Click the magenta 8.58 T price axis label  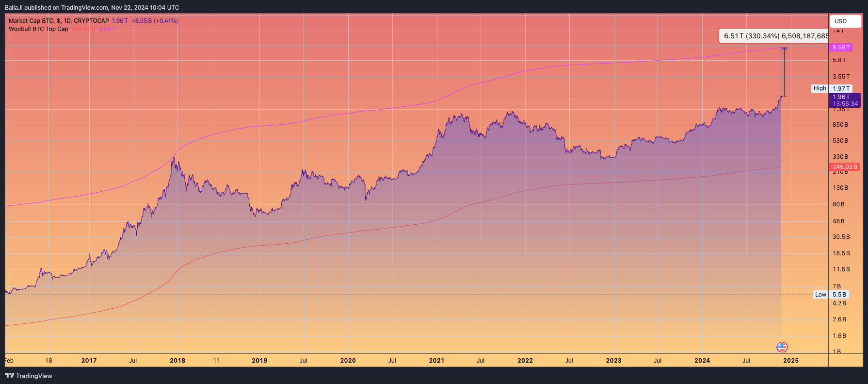(x=840, y=48)
